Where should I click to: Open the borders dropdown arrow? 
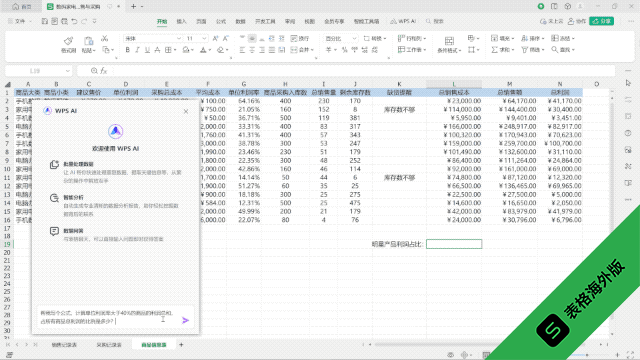click(x=175, y=50)
